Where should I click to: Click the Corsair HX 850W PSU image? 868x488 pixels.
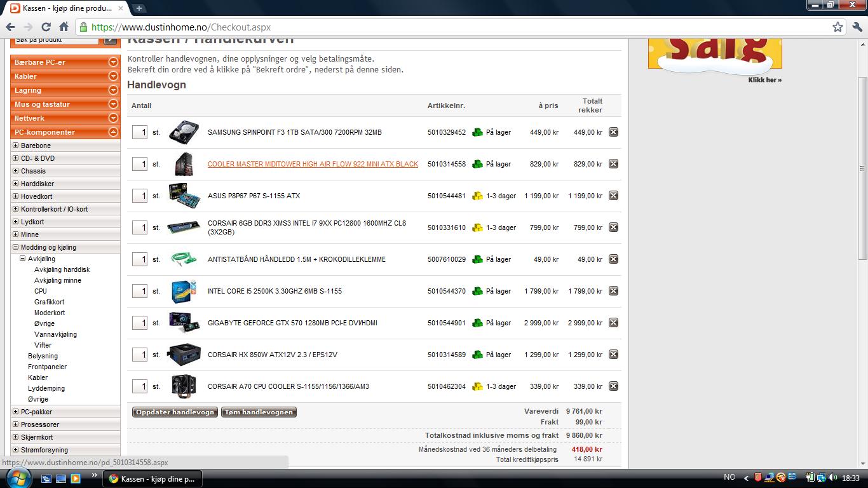click(x=184, y=355)
